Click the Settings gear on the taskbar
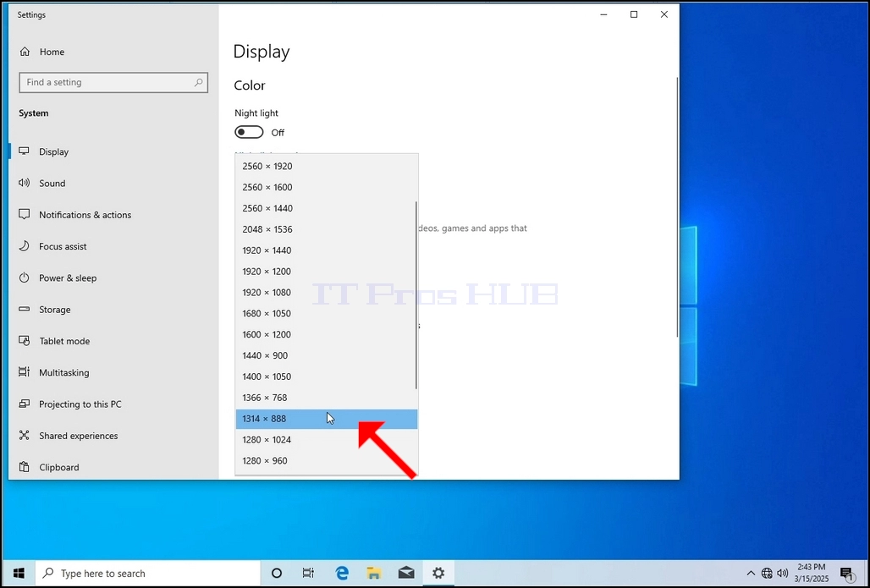This screenshot has width=870, height=588. [x=438, y=573]
